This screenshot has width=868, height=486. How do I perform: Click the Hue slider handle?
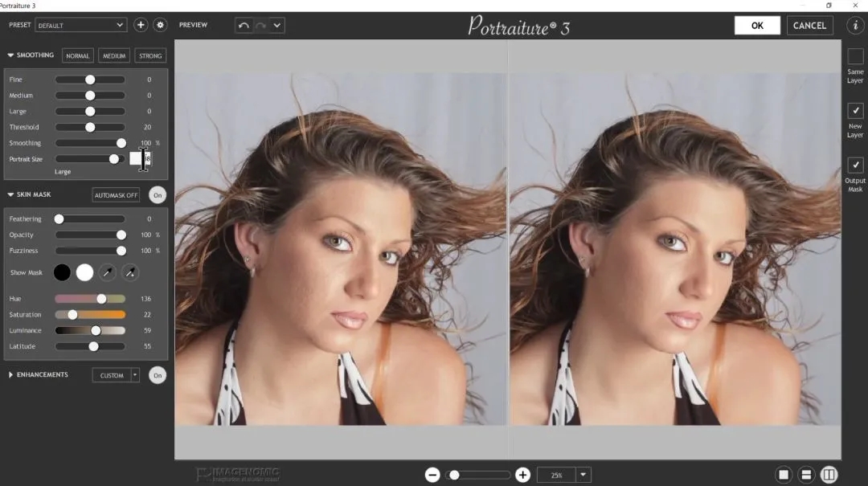coord(101,299)
